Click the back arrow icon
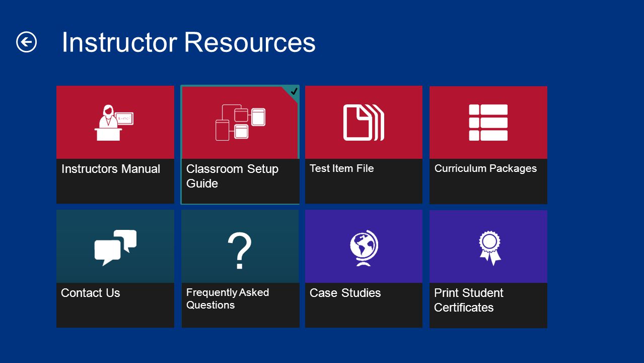The height and width of the screenshot is (363, 644). [26, 42]
